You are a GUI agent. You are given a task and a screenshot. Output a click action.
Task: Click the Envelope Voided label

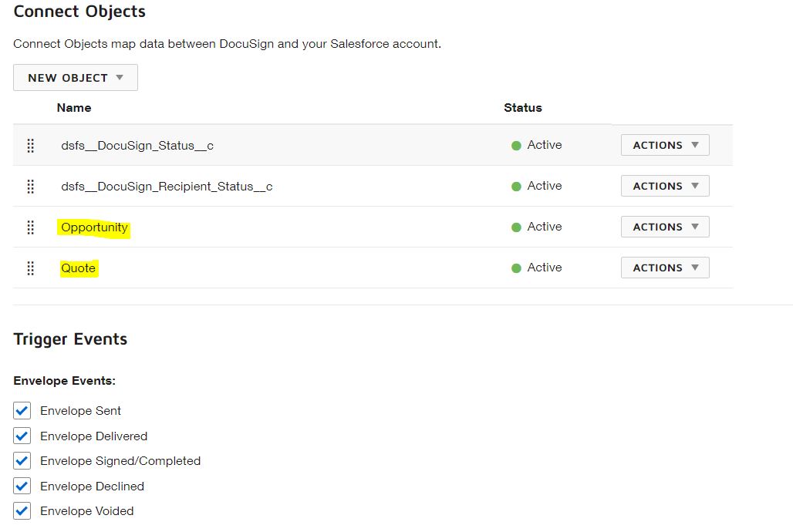[87, 510]
